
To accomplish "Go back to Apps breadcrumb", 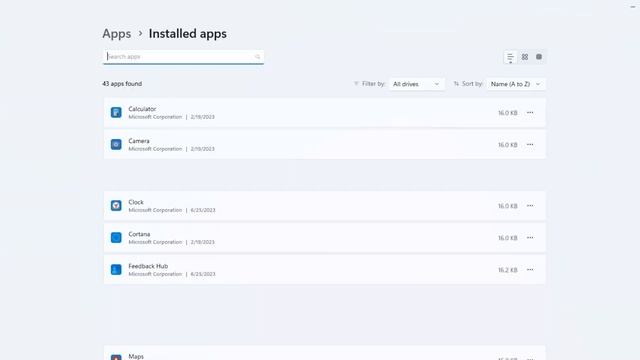I will click(x=117, y=33).
